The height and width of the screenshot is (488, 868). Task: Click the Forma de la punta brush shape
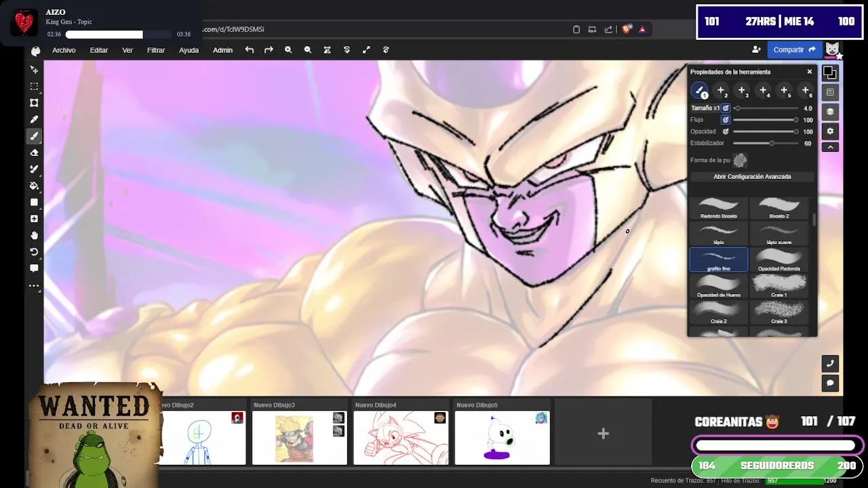coord(740,160)
